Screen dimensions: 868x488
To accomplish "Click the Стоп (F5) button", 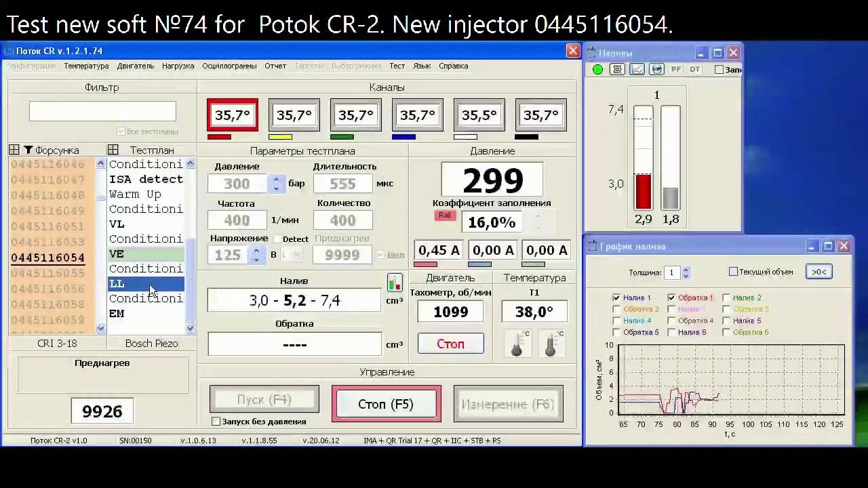I will [x=386, y=404].
